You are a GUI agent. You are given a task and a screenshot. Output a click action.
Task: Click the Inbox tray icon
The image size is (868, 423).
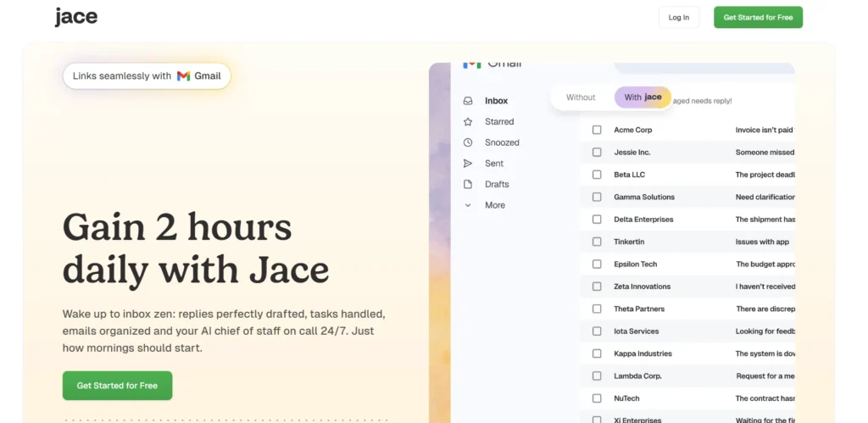pos(468,101)
